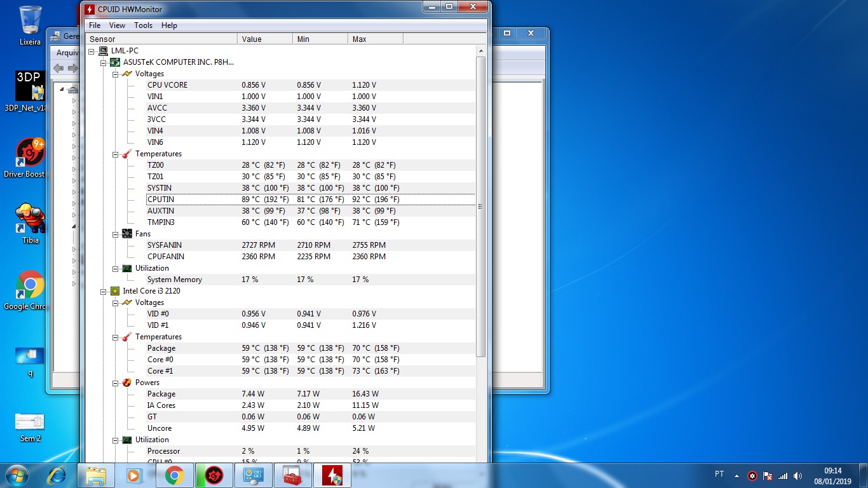Collapse the LML-PC root node
868x488 pixels.
click(92, 51)
